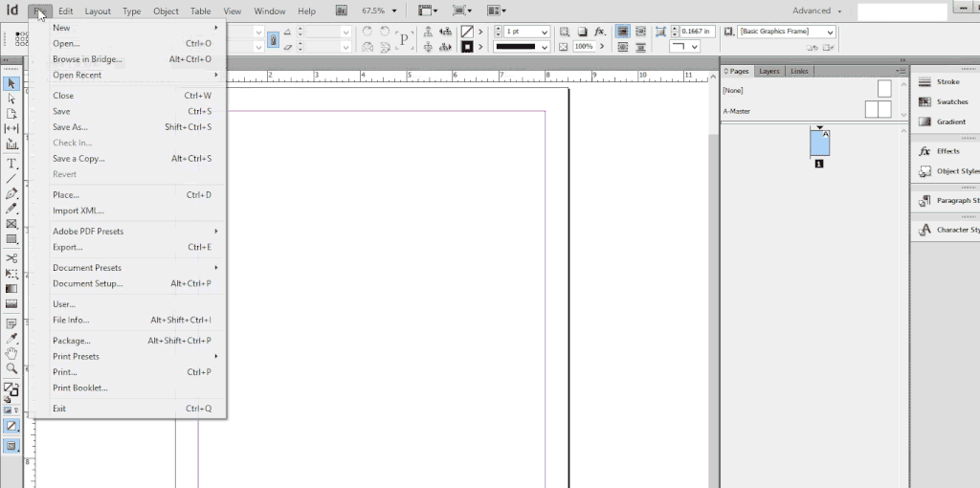
Task: Open the Object menu
Action: [166, 11]
